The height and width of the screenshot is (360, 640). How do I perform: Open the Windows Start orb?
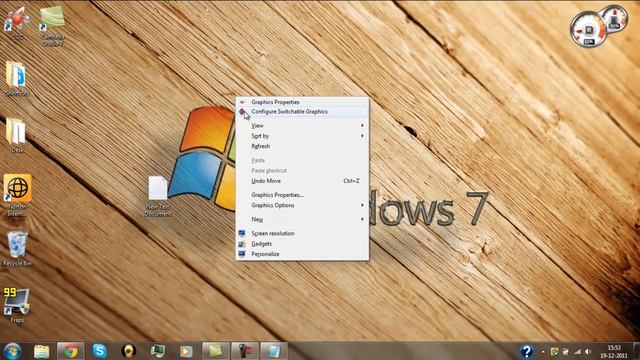12,351
